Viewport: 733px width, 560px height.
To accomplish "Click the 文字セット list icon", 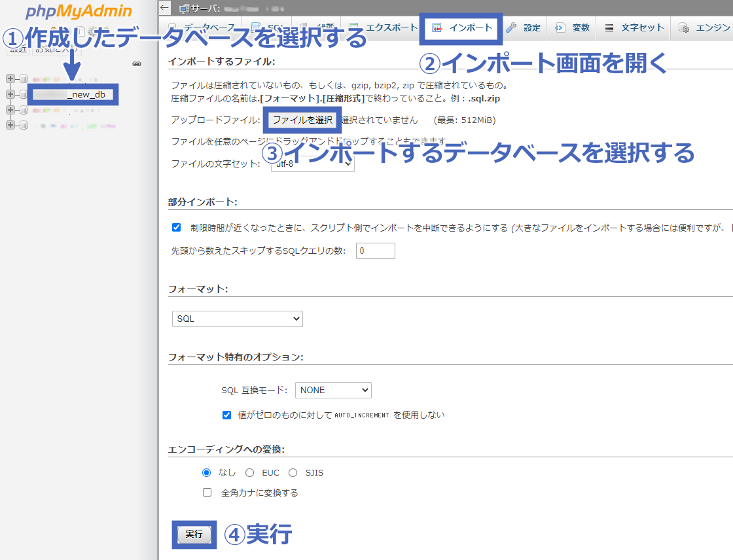I will pyautogui.click(x=609, y=28).
